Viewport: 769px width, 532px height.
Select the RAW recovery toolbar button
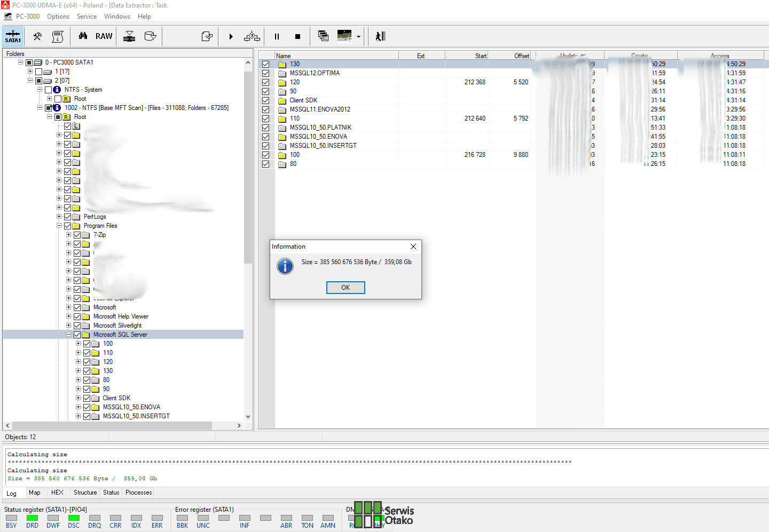coord(104,36)
